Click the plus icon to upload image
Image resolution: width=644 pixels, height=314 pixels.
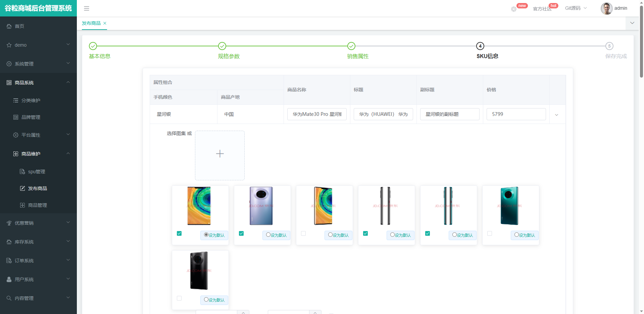click(x=220, y=154)
